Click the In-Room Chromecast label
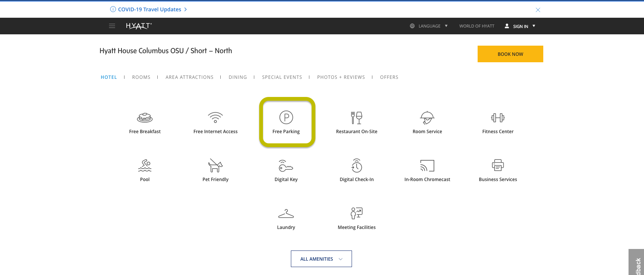The image size is (644, 275). click(x=427, y=180)
